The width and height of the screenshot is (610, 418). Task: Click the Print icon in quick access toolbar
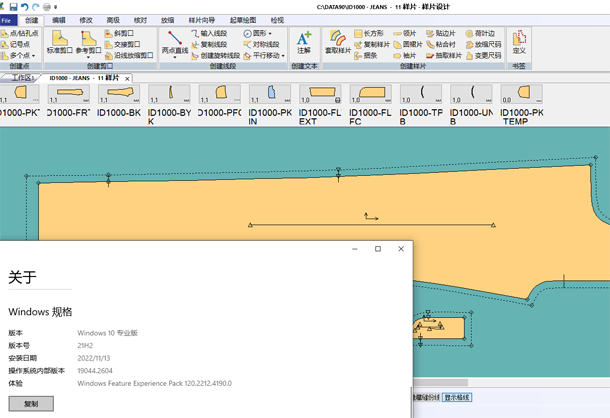(x=47, y=7)
